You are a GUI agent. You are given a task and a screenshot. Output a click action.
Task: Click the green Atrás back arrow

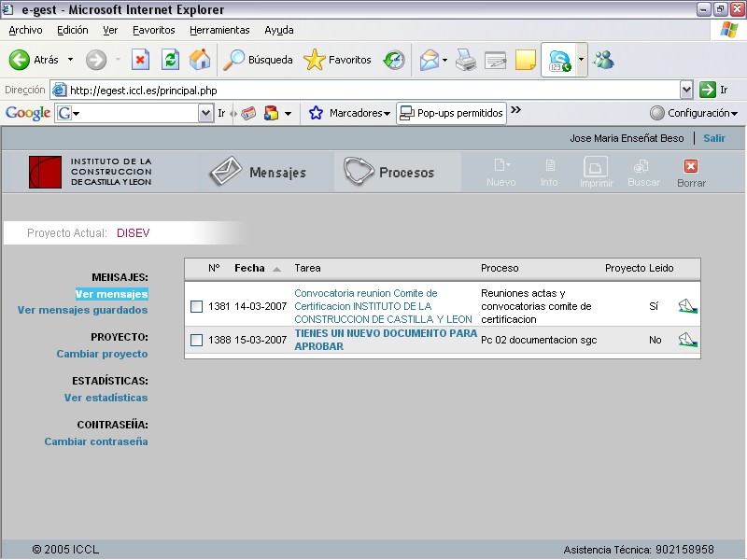click(20, 60)
